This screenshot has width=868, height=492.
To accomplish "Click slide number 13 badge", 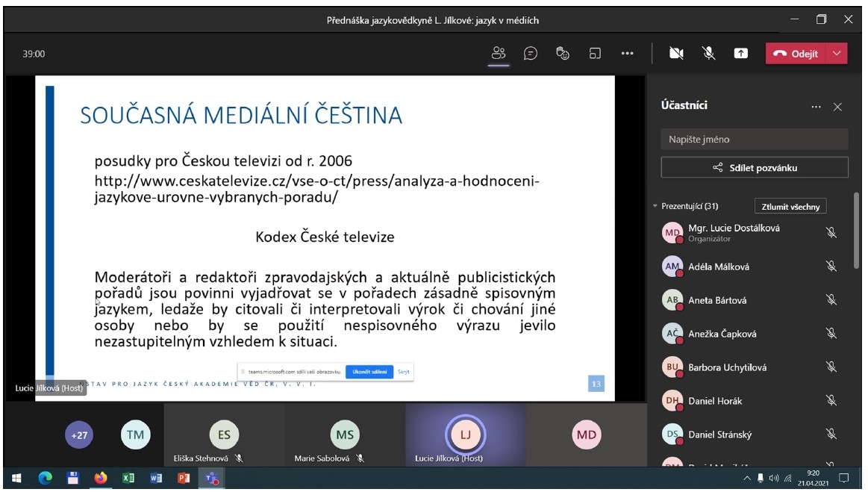I will click(596, 384).
